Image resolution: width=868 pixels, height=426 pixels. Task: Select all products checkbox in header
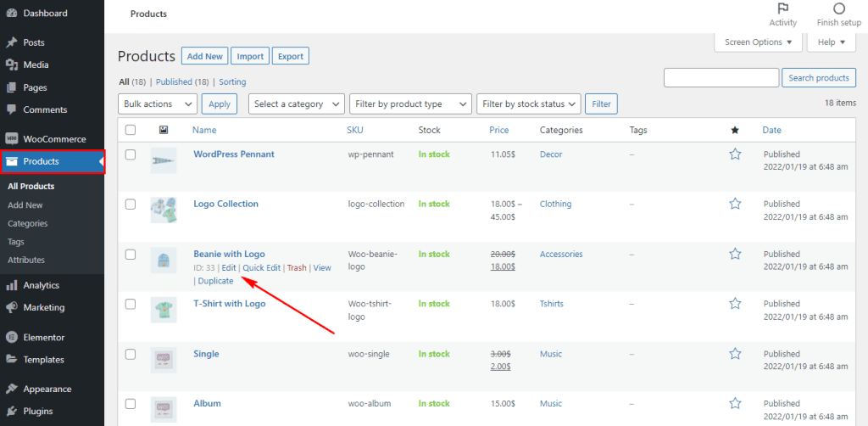coord(130,130)
